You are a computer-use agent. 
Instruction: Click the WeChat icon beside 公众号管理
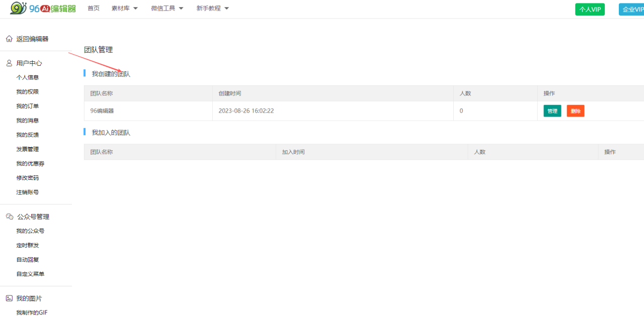coord(10,217)
